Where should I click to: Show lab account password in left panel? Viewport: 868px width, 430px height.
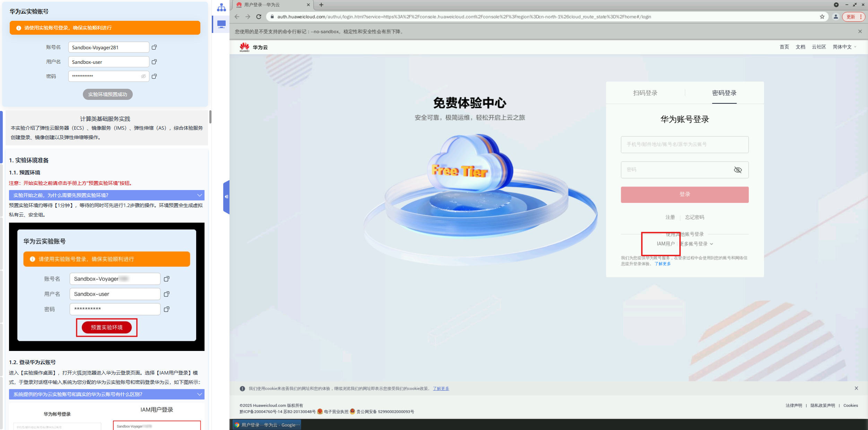143,76
